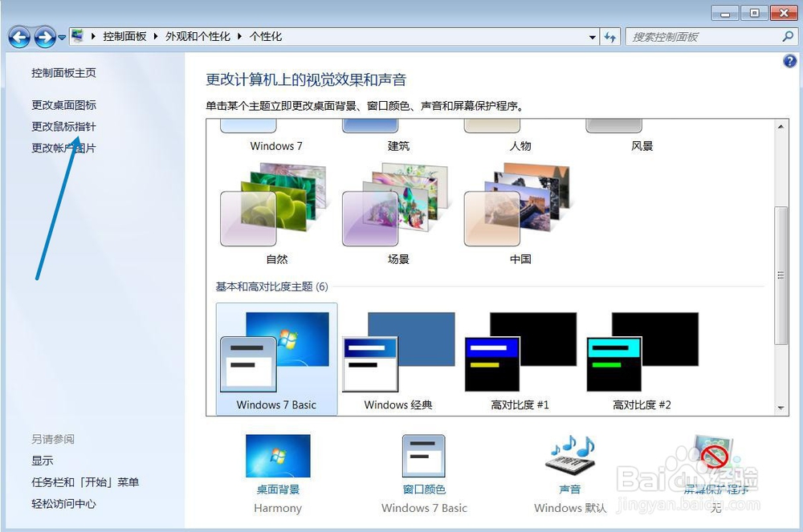Image resolution: width=803 pixels, height=532 pixels.
Task: Open 控制面板主页 link
Action: pos(63,73)
